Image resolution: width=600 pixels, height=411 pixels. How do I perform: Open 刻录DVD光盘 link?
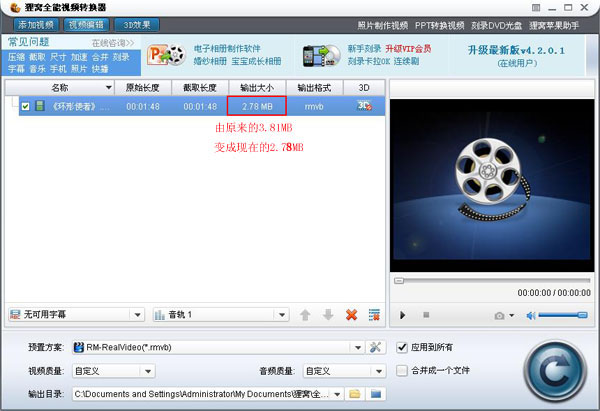pos(496,25)
